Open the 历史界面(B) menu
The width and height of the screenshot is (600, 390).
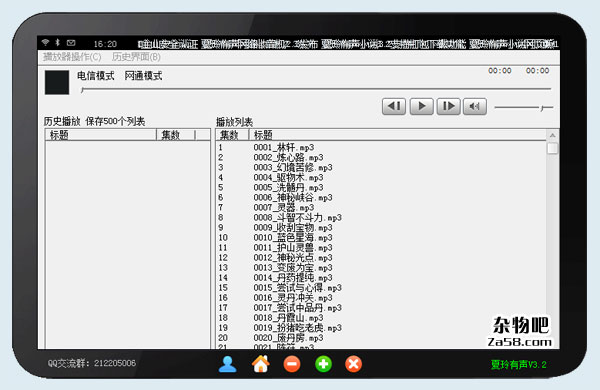point(136,57)
